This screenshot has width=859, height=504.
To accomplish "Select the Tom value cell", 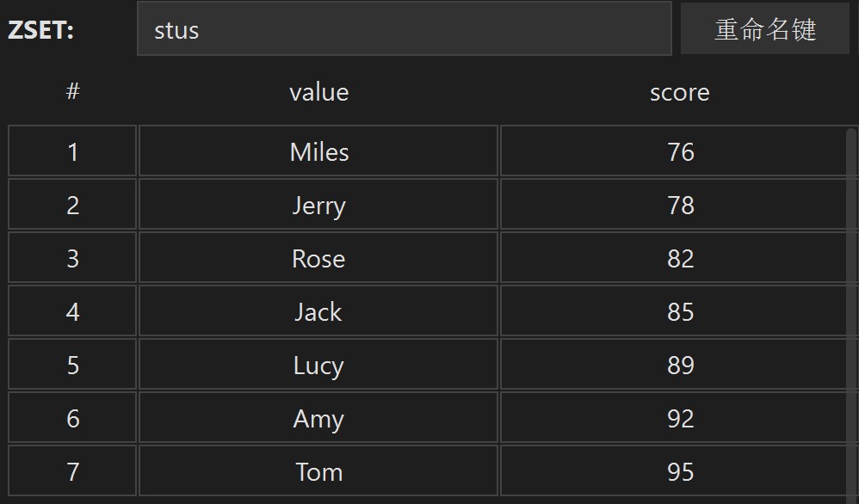I will pyautogui.click(x=318, y=471).
